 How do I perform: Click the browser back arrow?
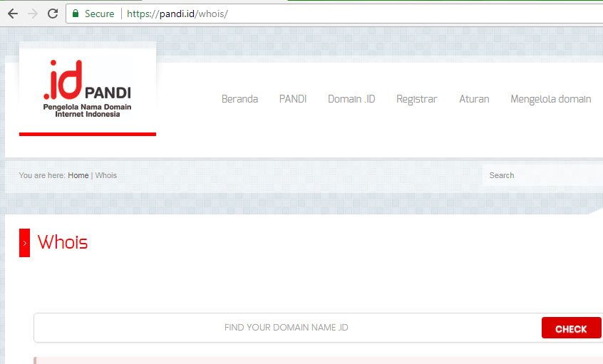[x=12, y=14]
